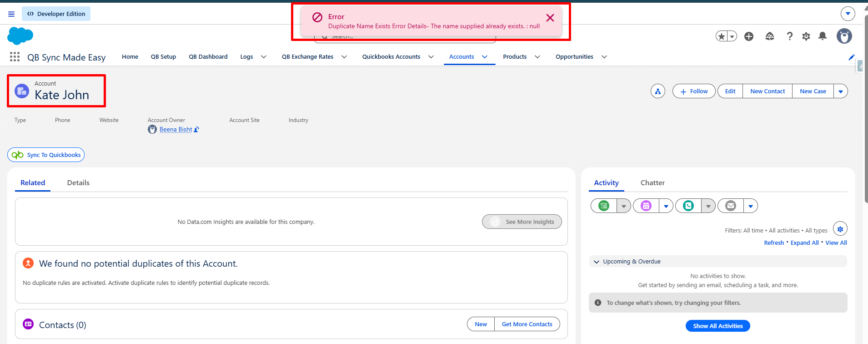The height and width of the screenshot is (344, 868).
Task: Open the Help question mark icon
Action: 790,36
